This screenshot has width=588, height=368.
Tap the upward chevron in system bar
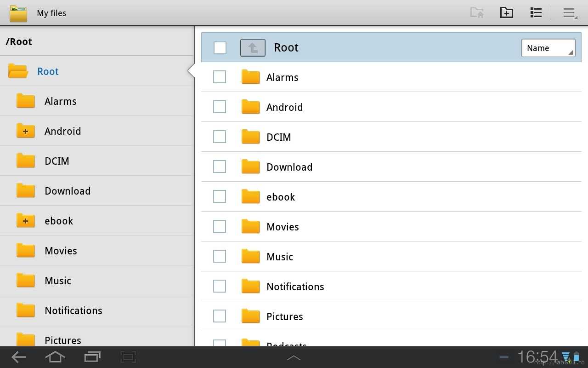(x=294, y=358)
